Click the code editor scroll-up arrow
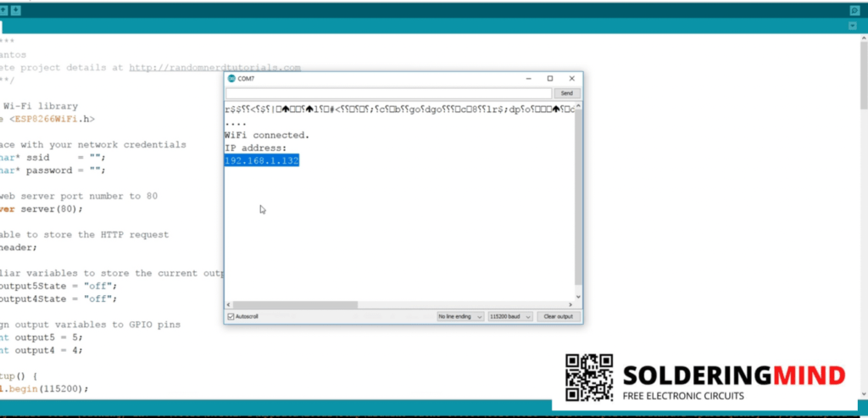Image resolution: width=868 pixels, height=418 pixels. tap(864, 37)
